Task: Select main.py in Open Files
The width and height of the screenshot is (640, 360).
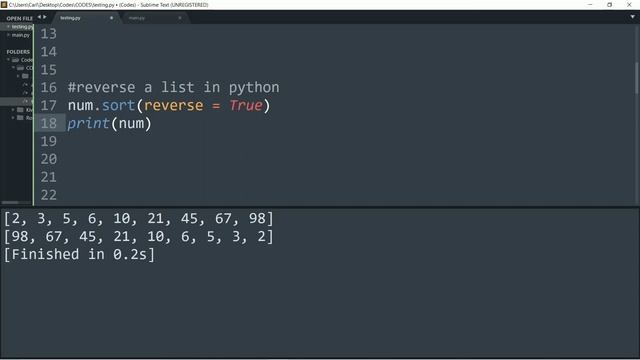Action: pos(20,35)
